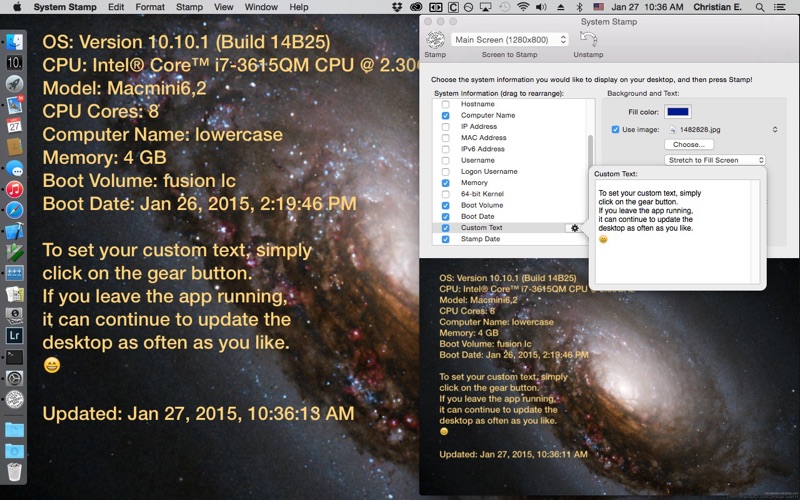
Task: Uncheck the Stamp Date checkbox
Action: pos(445,239)
